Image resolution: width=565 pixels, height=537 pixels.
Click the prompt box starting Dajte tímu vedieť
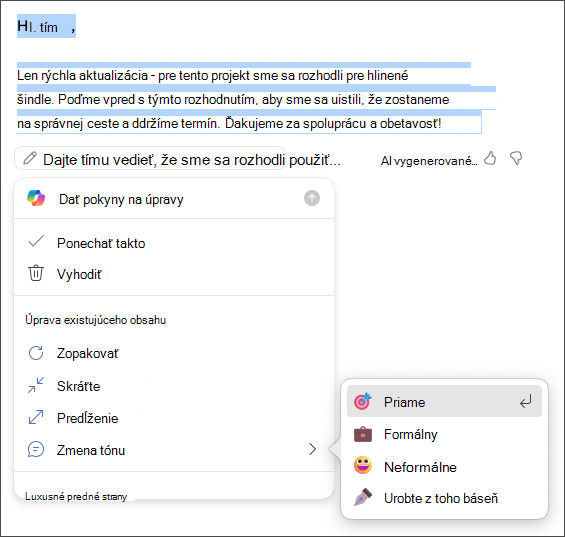point(150,159)
